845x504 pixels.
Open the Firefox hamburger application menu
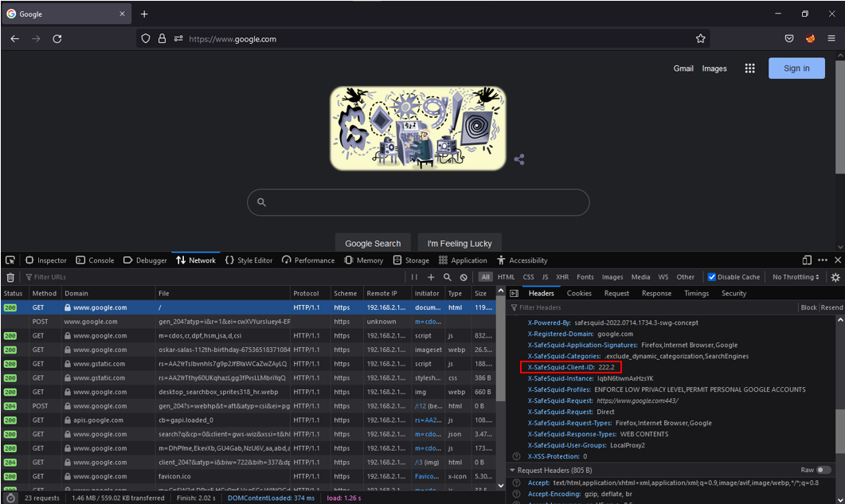point(831,39)
